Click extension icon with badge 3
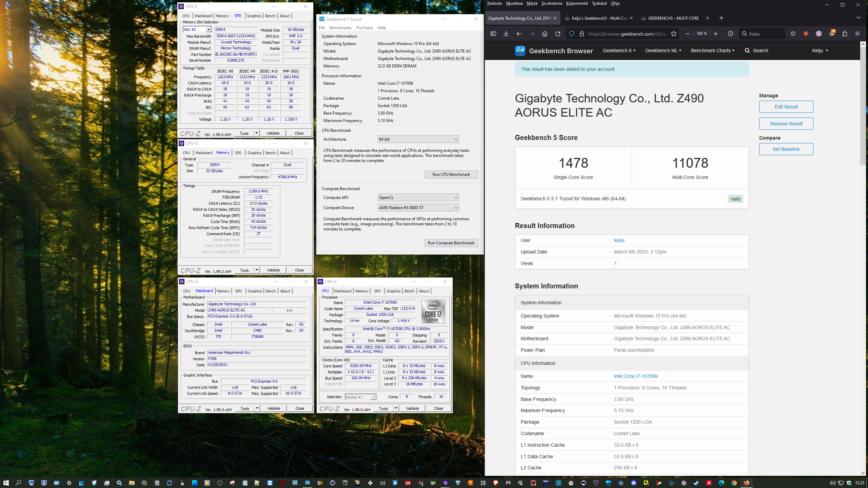Image resolution: width=868 pixels, height=488 pixels. pyautogui.click(x=832, y=33)
